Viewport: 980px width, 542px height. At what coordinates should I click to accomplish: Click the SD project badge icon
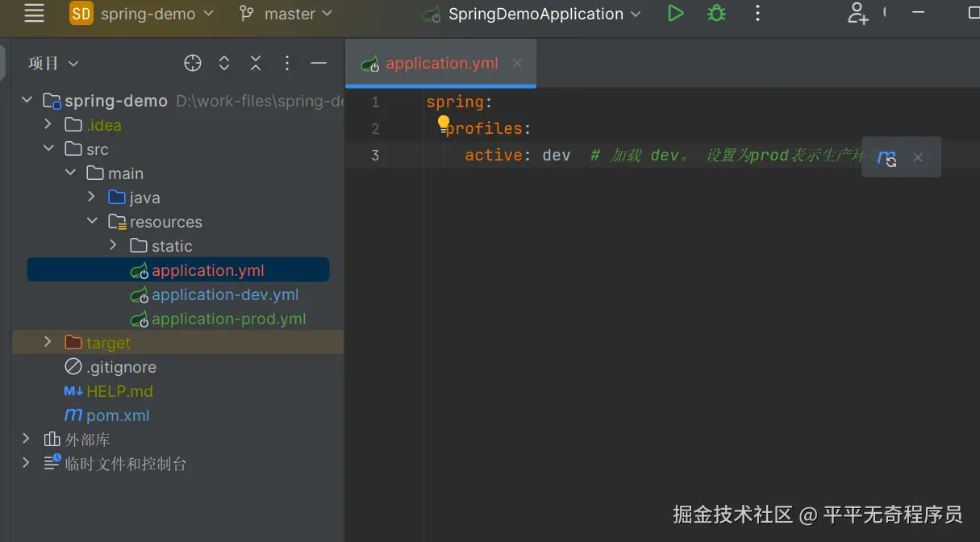click(x=81, y=14)
